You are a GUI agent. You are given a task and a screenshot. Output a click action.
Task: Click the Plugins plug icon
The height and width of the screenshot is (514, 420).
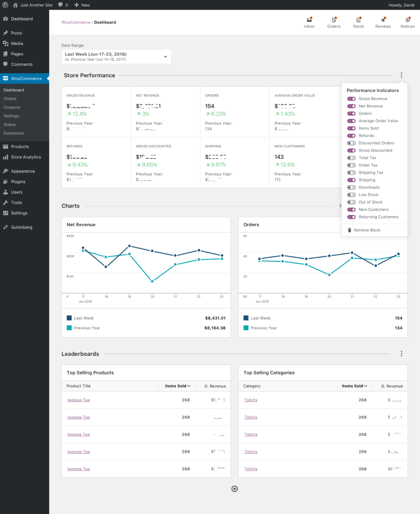5,182
